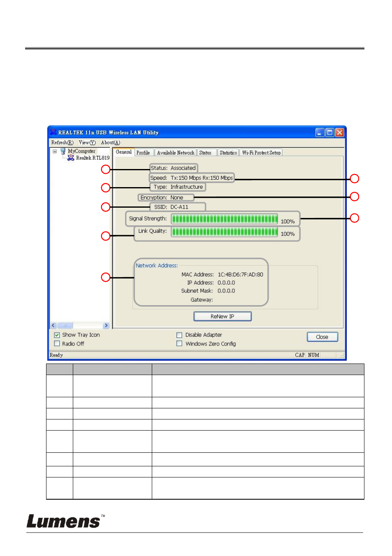Screen dimensions: 392x556
Task: Click the tree pane scrollbar thumb
Action: pos(65,325)
